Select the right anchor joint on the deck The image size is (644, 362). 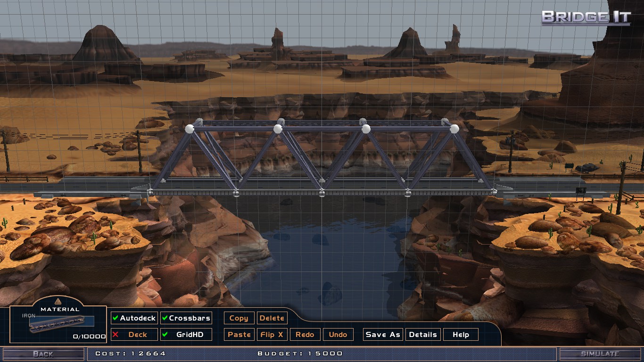pyautogui.click(x=494, y=192)
